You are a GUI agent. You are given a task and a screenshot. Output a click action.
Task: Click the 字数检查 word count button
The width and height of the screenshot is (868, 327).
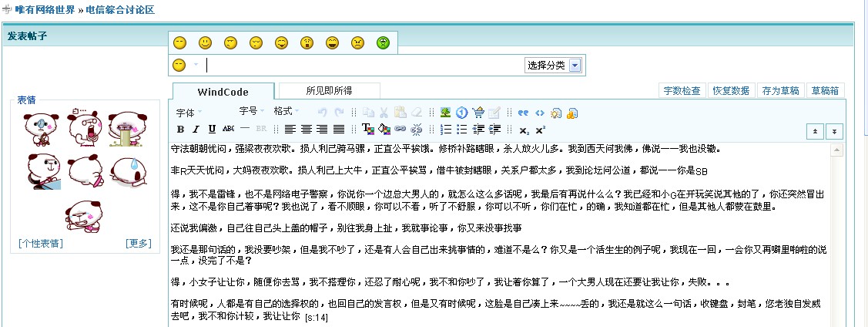(682, 90)
